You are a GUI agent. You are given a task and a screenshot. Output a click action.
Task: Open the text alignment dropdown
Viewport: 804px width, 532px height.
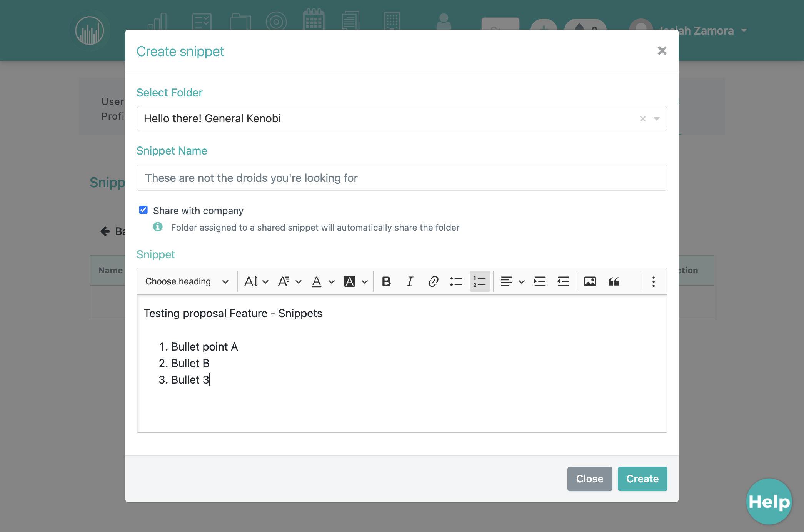coord(512,281)
